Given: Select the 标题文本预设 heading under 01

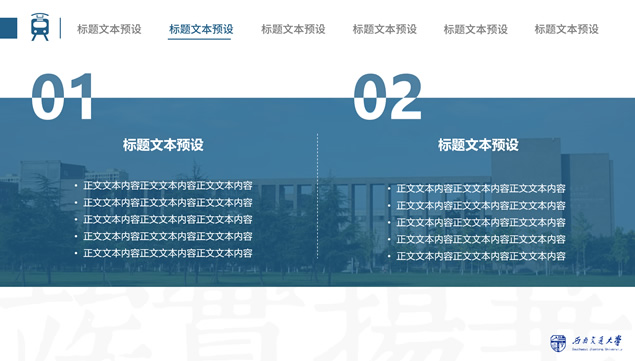Looking at the screenshot, I should (163, 145).
